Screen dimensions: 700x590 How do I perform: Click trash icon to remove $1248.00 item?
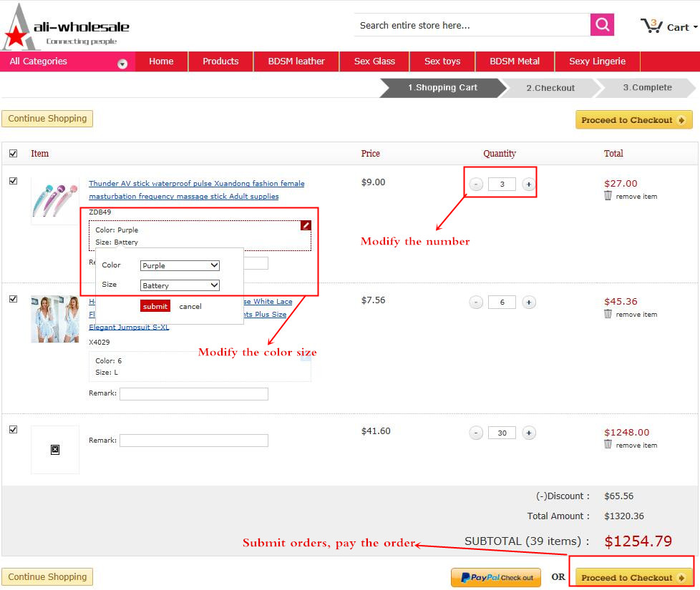click(608, 444)
